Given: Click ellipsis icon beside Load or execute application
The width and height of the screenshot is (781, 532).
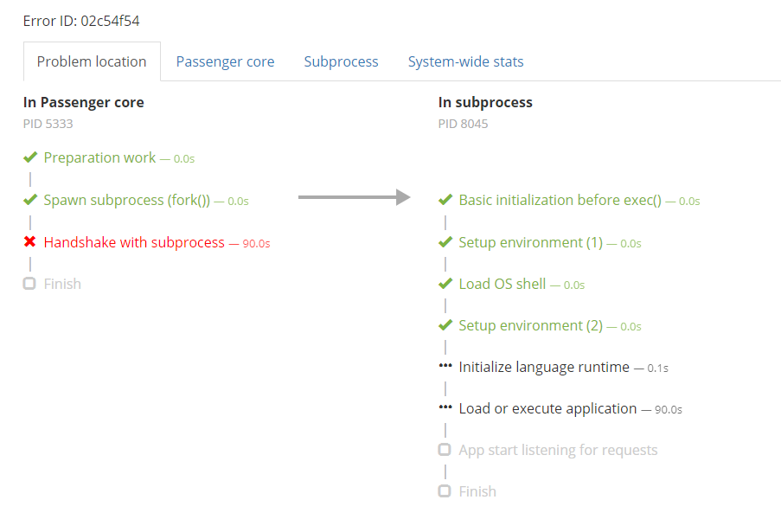Looking at the screenshot, I should [x=445, y=407].
